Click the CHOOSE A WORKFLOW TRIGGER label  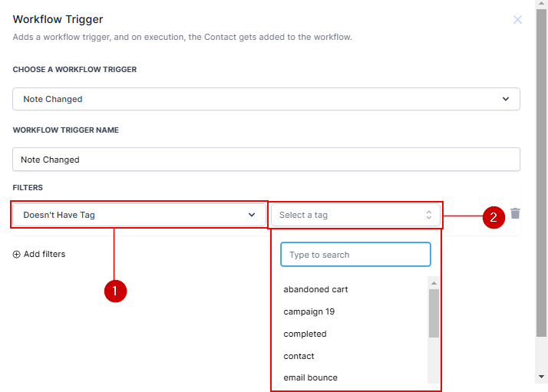(74, 70)
